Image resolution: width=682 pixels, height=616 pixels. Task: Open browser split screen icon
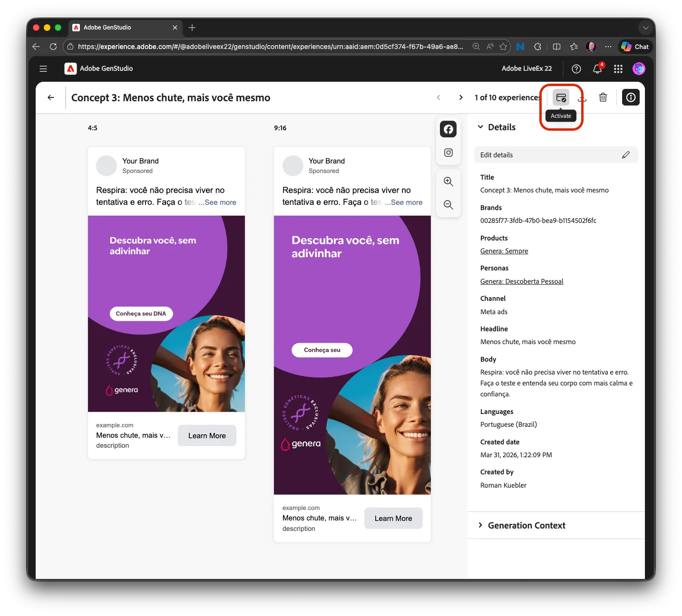tap(556, 47)
